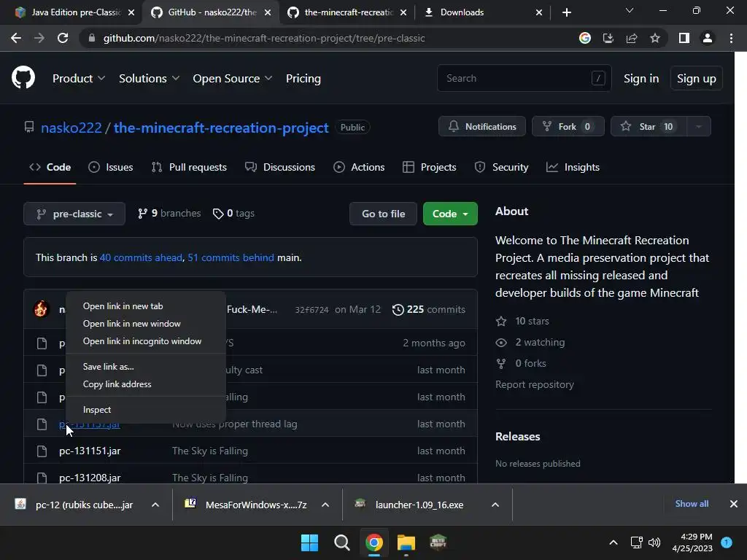Open the 51 commits behind link

231,257
